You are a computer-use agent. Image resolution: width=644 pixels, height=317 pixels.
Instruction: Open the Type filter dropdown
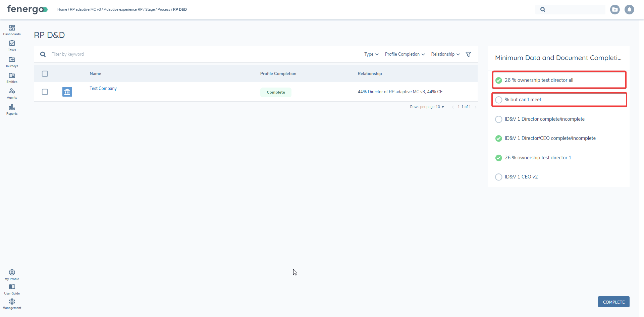point(371,54)
